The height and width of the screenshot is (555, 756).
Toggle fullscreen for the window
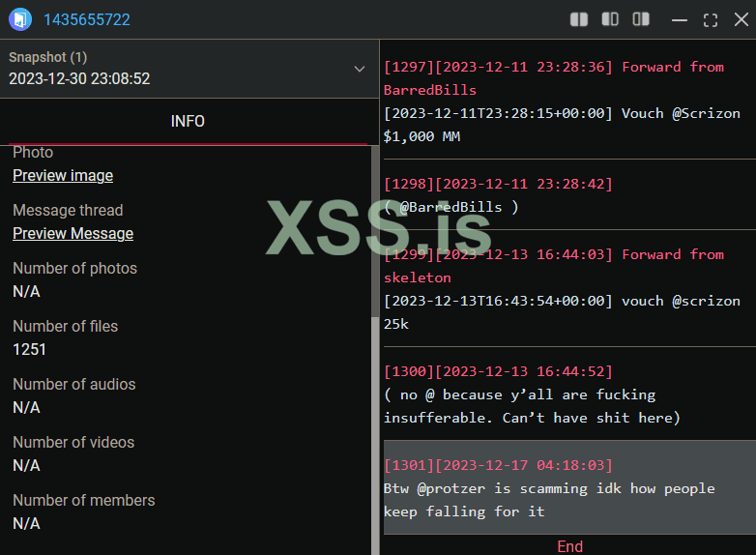[x=711, y=19]
